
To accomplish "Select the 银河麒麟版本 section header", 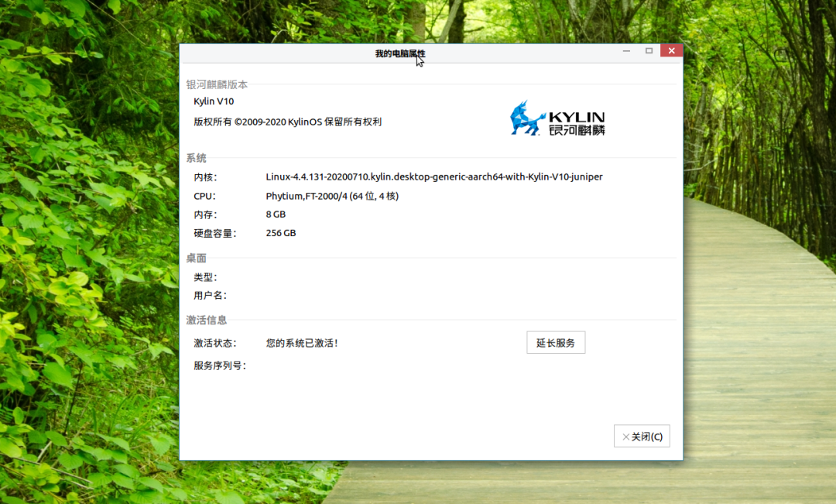I will (217, 84).
